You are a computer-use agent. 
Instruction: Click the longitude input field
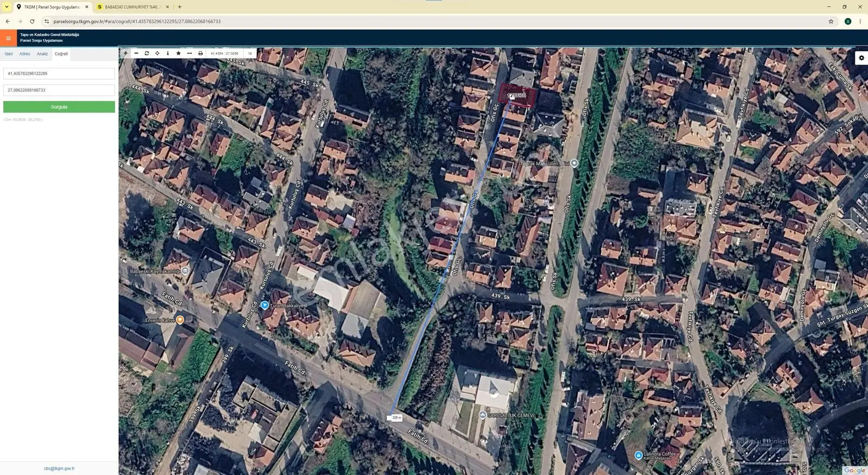pos(59,90)
